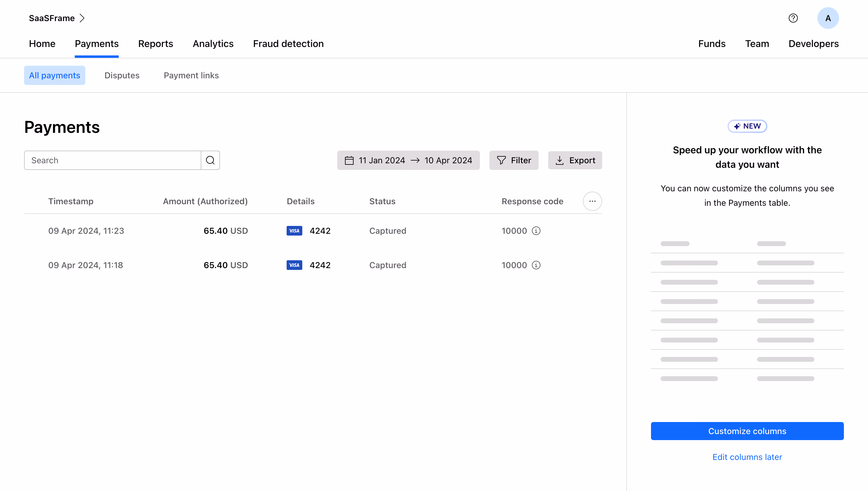Viewport: 868px width, 491px height.
Task: Click 65.40 USD in the 11:23 row
Action: (x=226, y=231)
